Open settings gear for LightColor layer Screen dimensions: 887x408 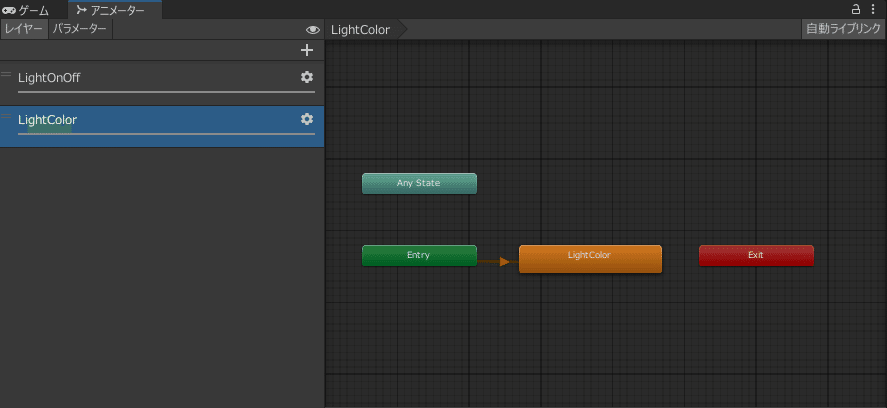(x=307, y=119)
